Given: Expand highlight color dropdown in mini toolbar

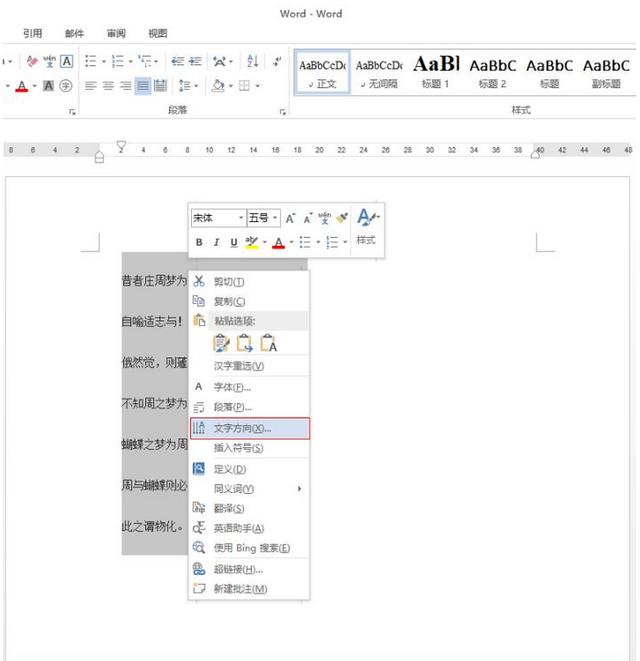Looking at the screenshot, I should click(x=264, y=242).
